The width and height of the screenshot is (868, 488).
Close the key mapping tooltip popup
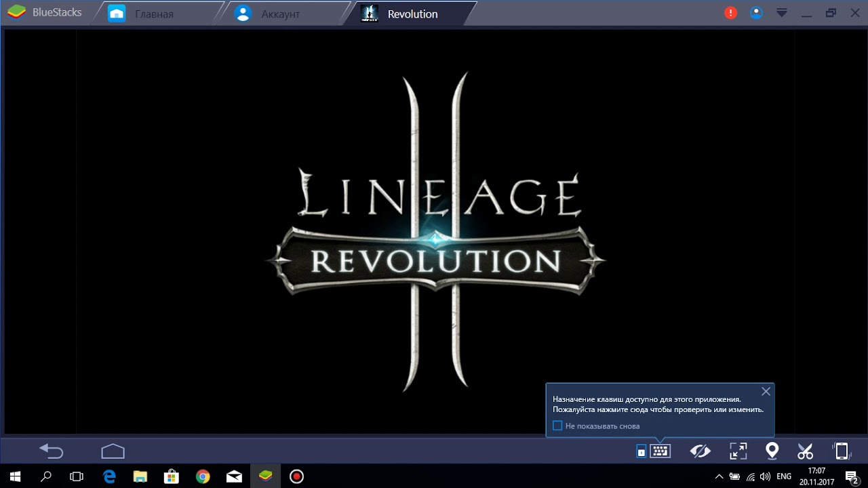coord(766,391)
